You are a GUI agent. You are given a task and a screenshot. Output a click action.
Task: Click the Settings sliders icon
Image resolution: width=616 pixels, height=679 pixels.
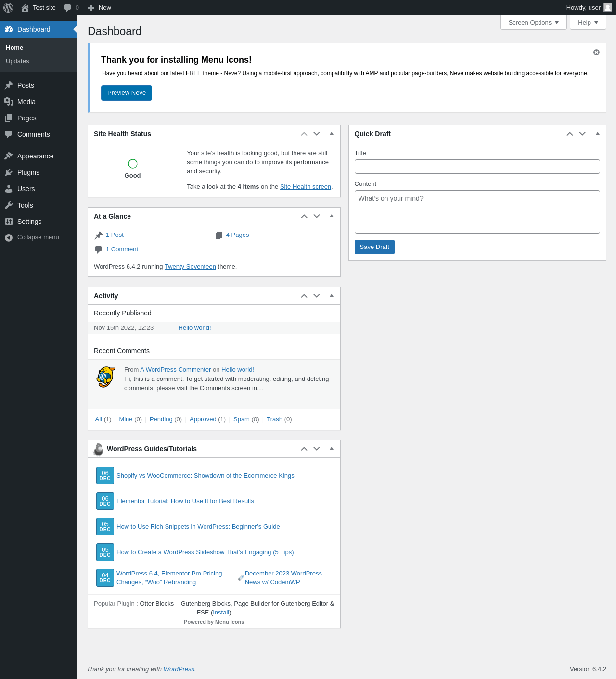[9, 222]
